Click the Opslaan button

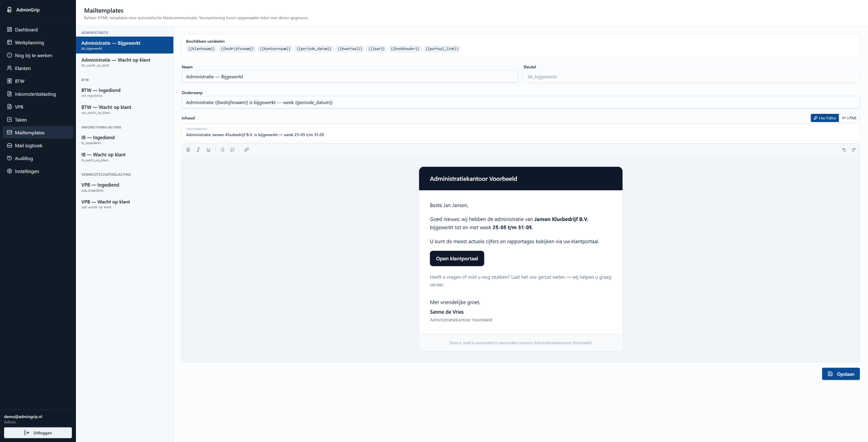tap(840, 374)
